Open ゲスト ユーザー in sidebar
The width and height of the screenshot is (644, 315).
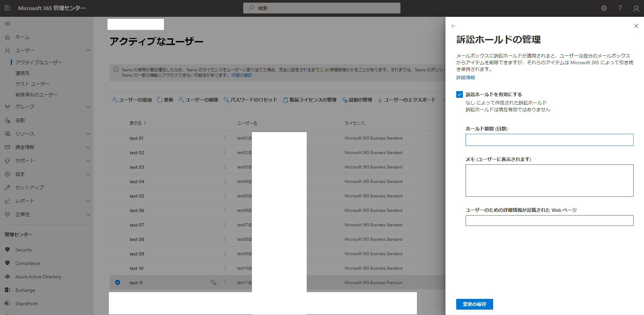tap(32, 84)
